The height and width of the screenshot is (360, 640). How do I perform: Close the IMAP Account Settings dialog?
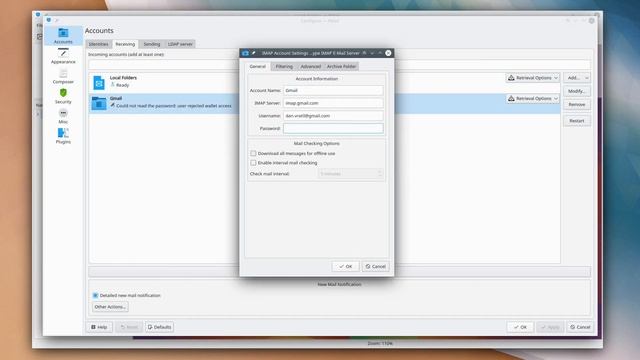[388, 53]
